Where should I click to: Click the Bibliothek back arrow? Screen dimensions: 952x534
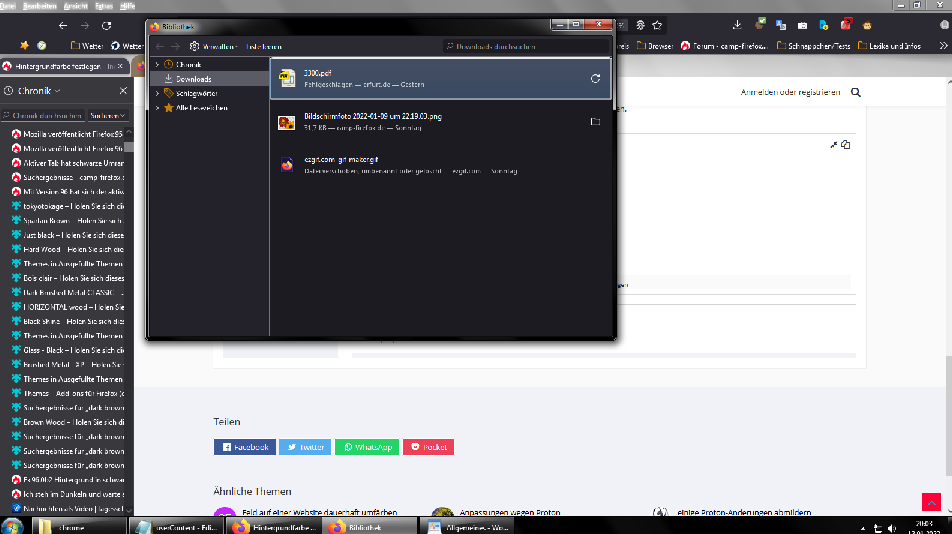tap(160, 47)
